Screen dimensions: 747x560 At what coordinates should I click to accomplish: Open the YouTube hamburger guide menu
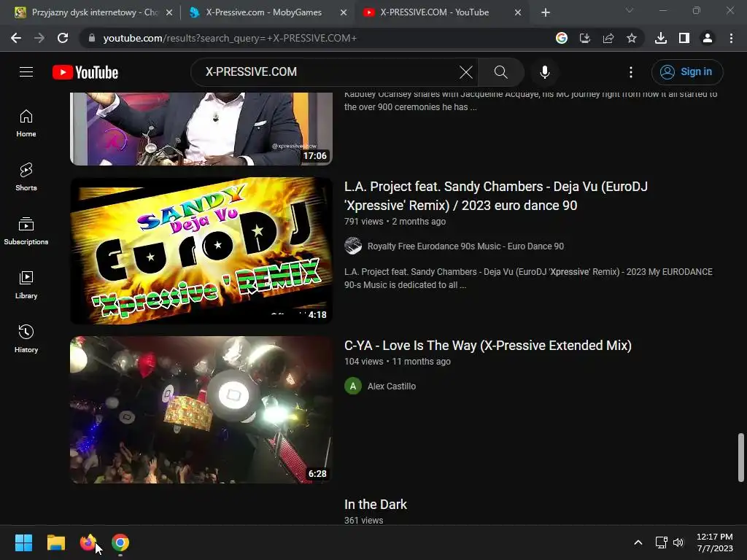pyautogui.click(x=26, y=72)
